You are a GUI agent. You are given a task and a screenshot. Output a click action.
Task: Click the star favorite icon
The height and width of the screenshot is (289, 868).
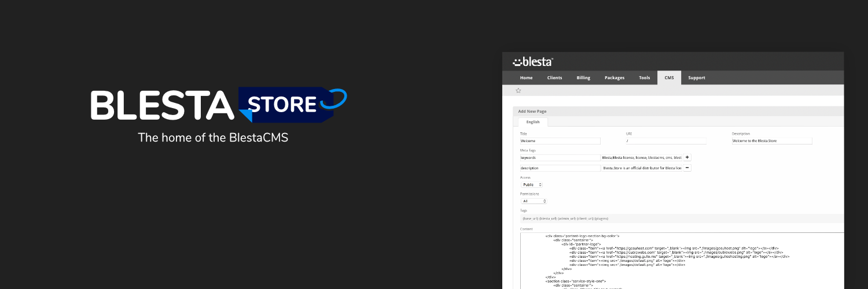click(518, 90)
